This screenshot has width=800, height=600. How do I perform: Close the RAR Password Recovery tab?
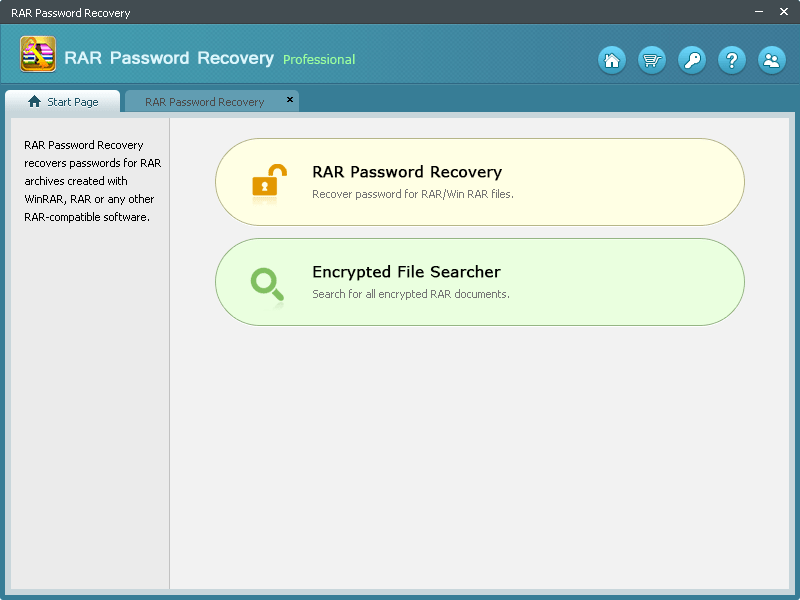[289, 100]
